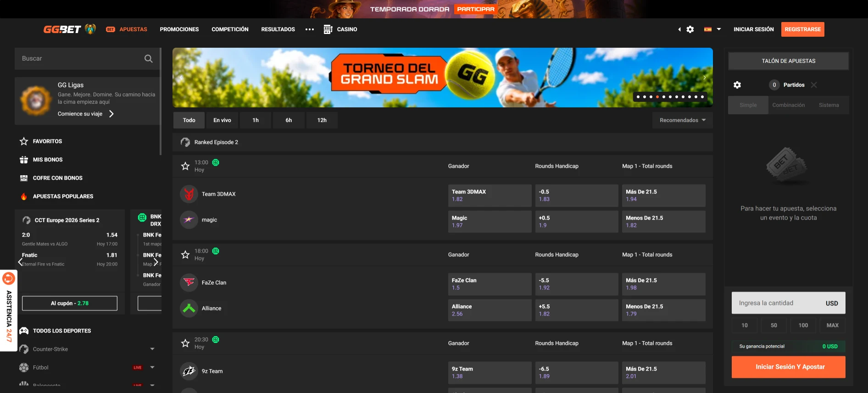Viewport: 868px width, 393px height.
Task: Select the highlighted banner pagination dot
Action: pyautogui.click(x=657, y=97)
